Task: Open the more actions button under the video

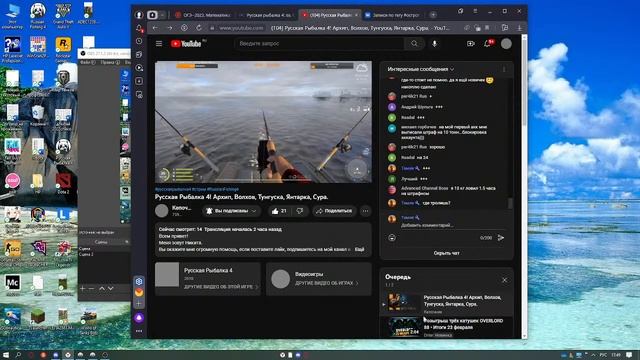Action: 365,211
